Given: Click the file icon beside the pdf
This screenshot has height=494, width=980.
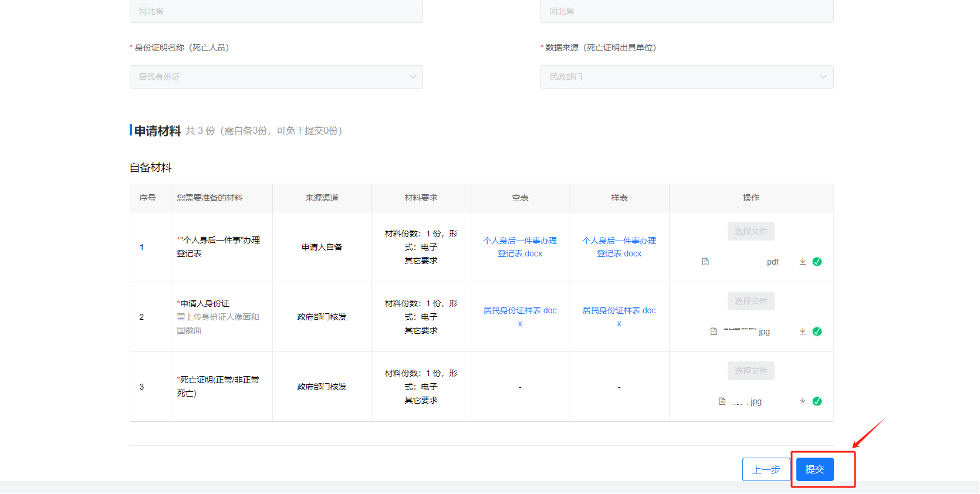Looking at the screenshot, I should tap(705, 262).
